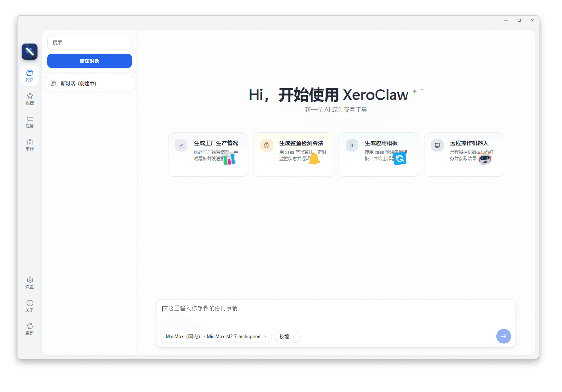Open the 对话 chat section

click(30, 76)
